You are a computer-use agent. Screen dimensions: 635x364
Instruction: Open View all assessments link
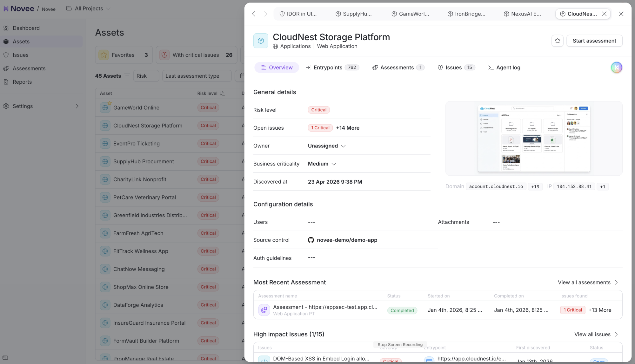pyautogui.click(x=588, y=283)
